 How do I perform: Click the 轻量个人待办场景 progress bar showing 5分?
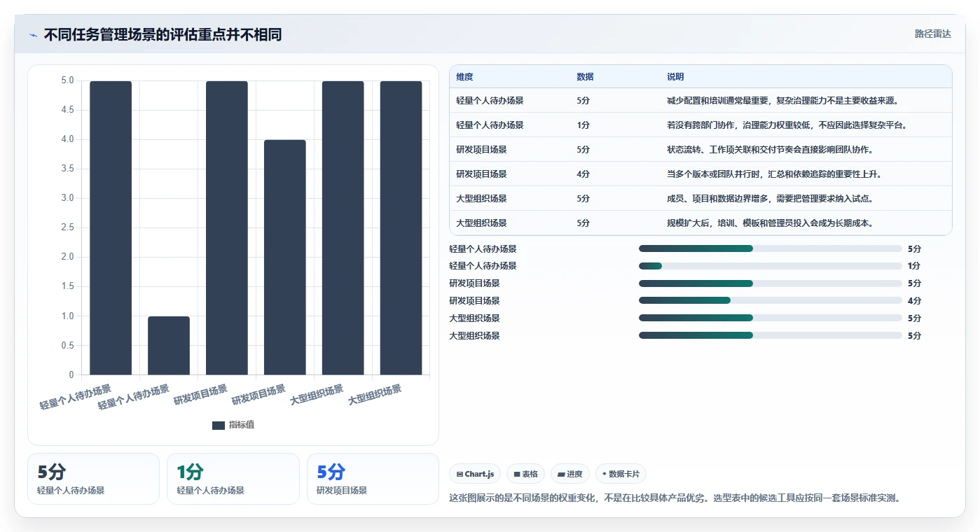coord(770,248)
